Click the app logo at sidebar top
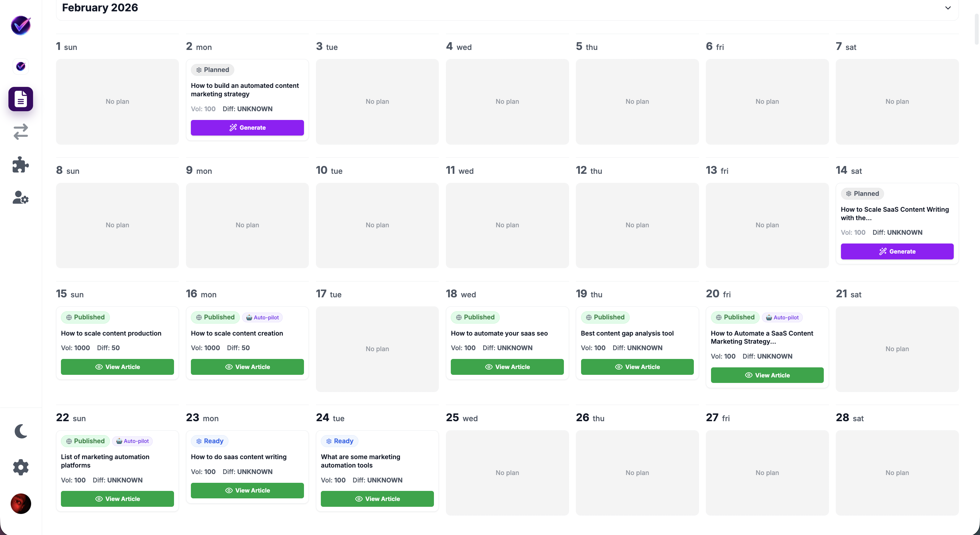The width and height of the screenshot is (980, 535). [20, 25]
